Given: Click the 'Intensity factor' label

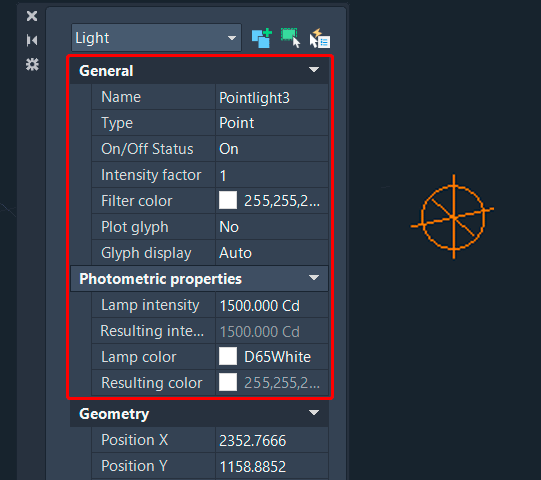Looking at the screenshot, I should (x=151, y=175).
